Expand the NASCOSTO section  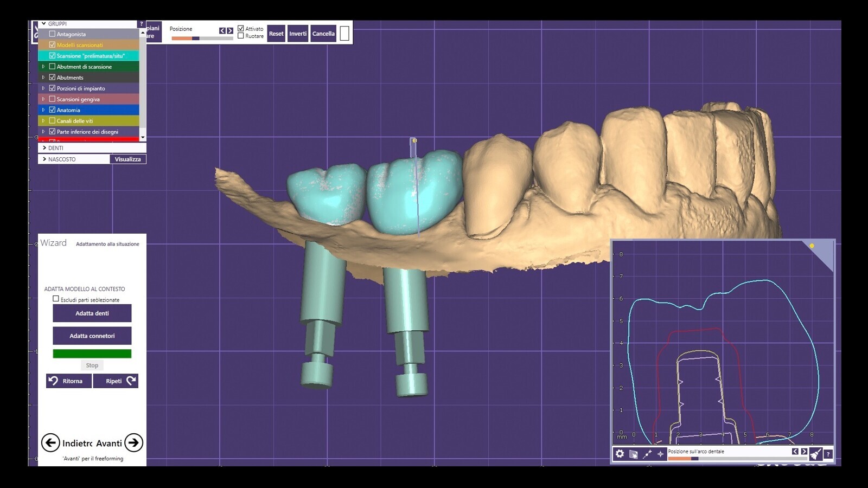[x=44, y=159]
